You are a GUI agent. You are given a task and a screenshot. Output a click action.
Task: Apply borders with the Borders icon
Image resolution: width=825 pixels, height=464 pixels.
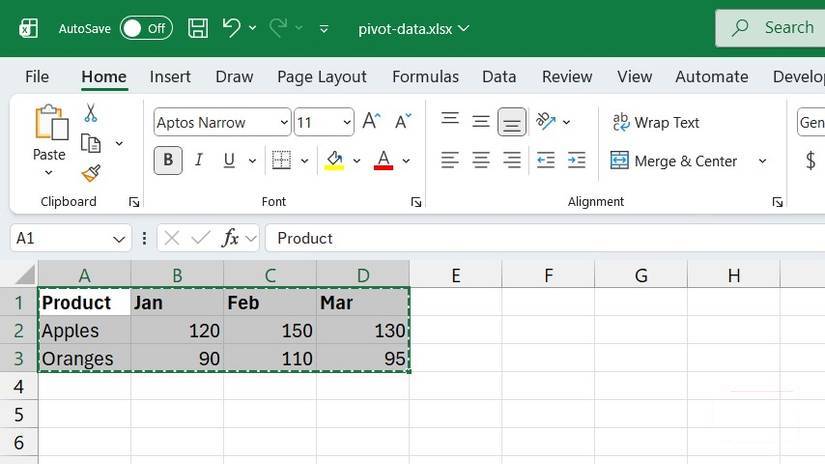click(x=281, y=160)
